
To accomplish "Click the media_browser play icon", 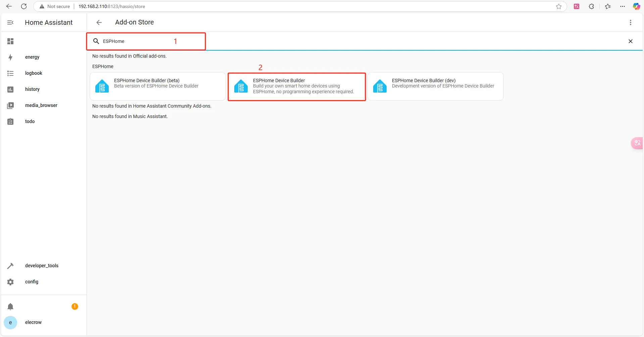I will pos(10,106).
